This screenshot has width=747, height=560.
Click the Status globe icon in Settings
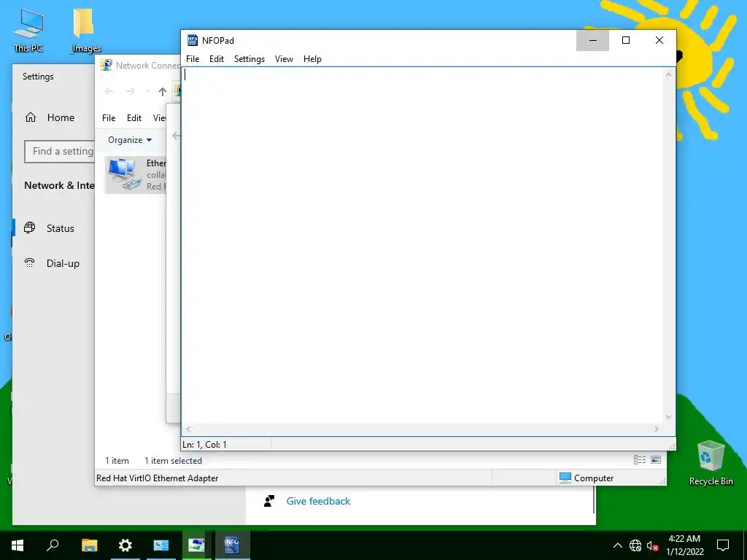pyautogui.click(x=29, y=227)
